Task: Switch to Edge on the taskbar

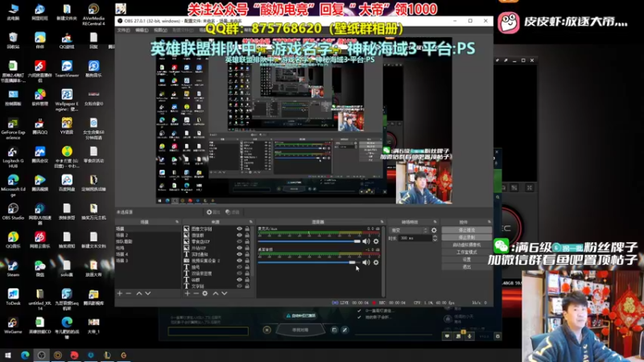Action: (25, 355)
